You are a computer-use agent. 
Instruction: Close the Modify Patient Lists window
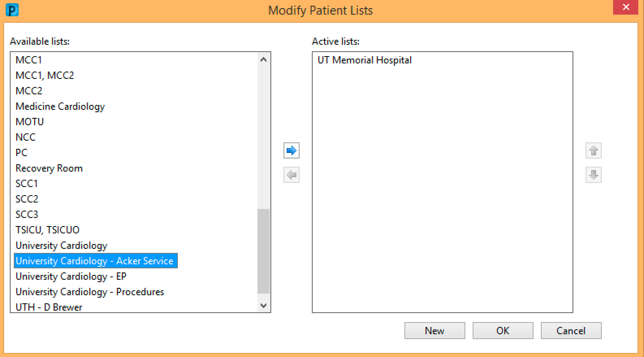tap(626, 7)
